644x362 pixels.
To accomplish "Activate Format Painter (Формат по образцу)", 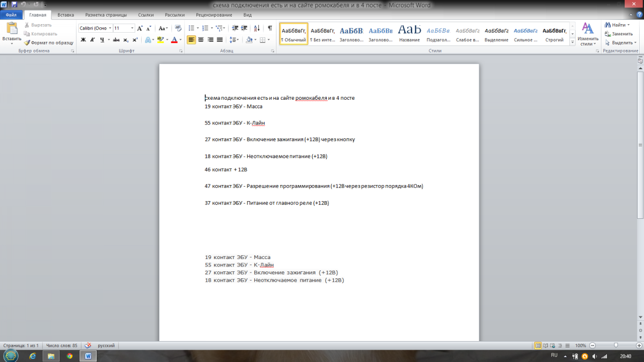I will click(x=48, y=42).
